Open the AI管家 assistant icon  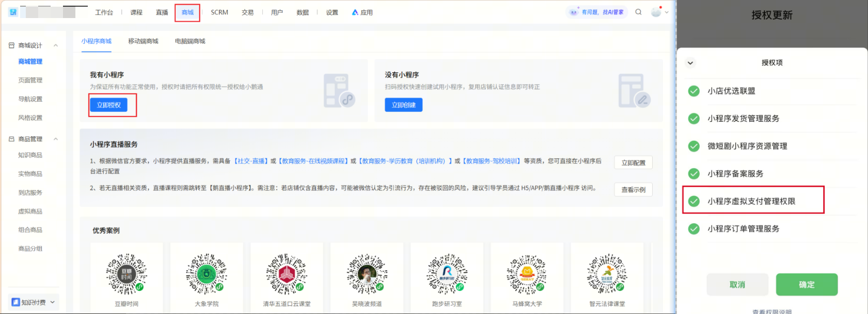pos(574,12)
